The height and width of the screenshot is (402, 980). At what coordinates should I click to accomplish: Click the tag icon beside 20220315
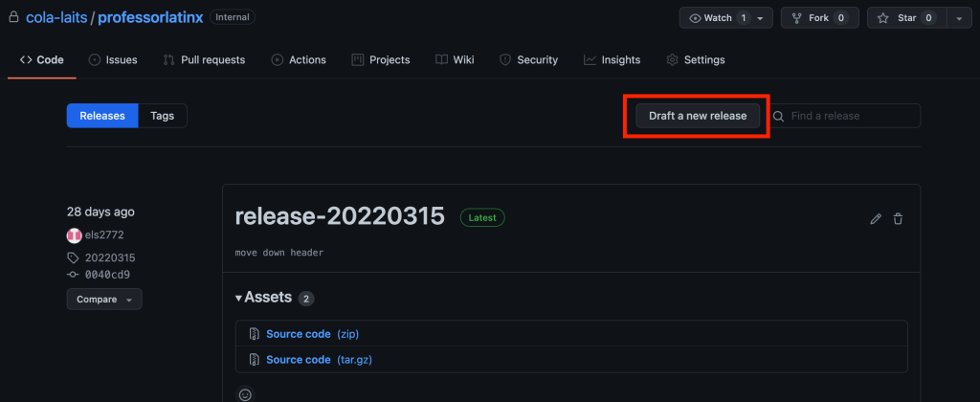point(73,257)
